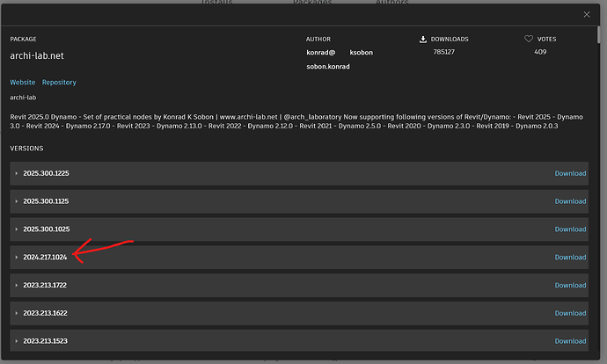This screenshot has height=364, width=607.
Task: Expand version 2023.213.1523 details
Action: coord(16,341)
